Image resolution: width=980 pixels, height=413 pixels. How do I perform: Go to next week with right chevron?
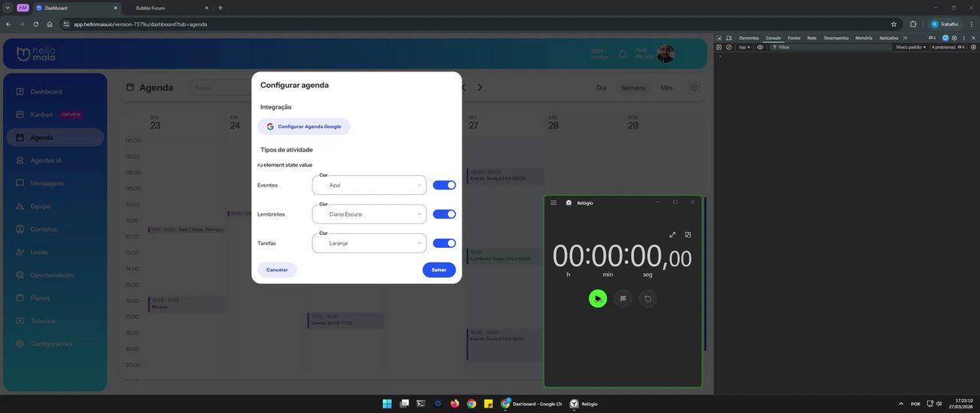480,88
